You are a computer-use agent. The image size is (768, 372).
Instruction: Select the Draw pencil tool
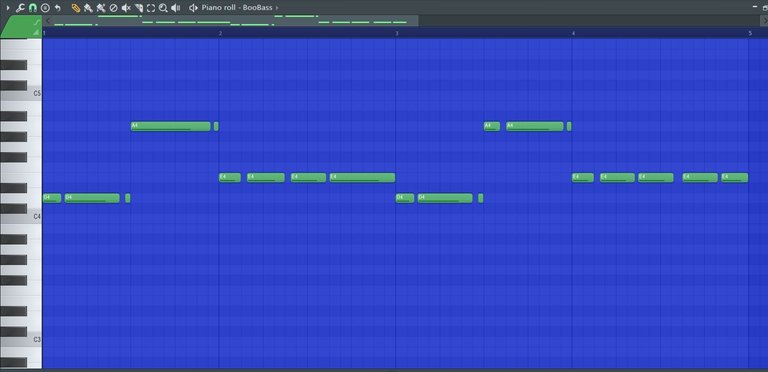coord(75,8)
